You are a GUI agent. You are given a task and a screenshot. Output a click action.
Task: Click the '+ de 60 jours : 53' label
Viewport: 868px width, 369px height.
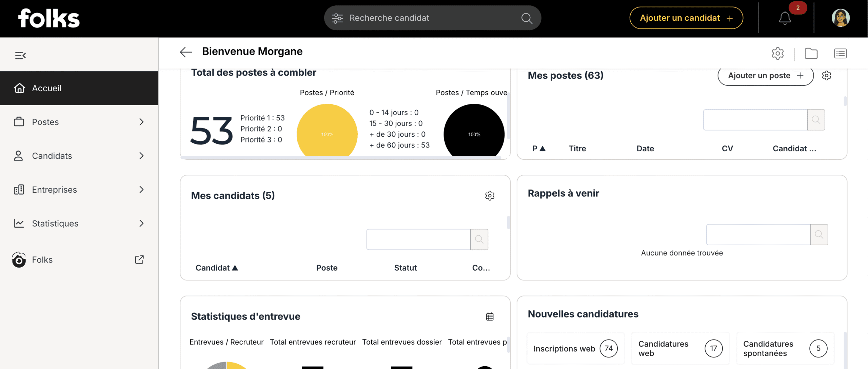coord(399,145)
